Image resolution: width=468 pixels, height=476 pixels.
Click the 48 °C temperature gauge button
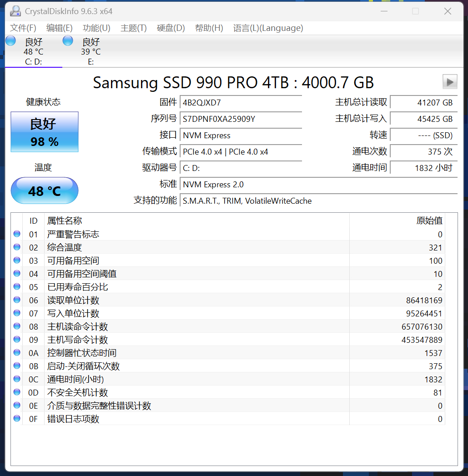click(x=44, y=190)
